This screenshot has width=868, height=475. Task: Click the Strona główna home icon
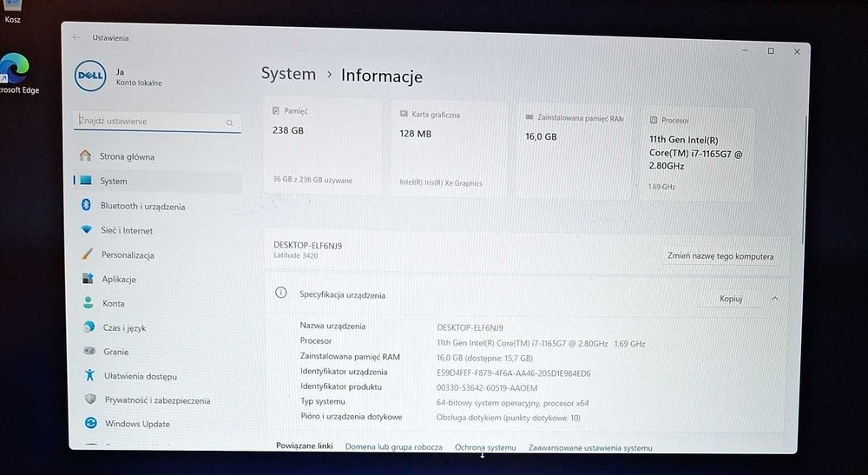[x=85, y=155]
